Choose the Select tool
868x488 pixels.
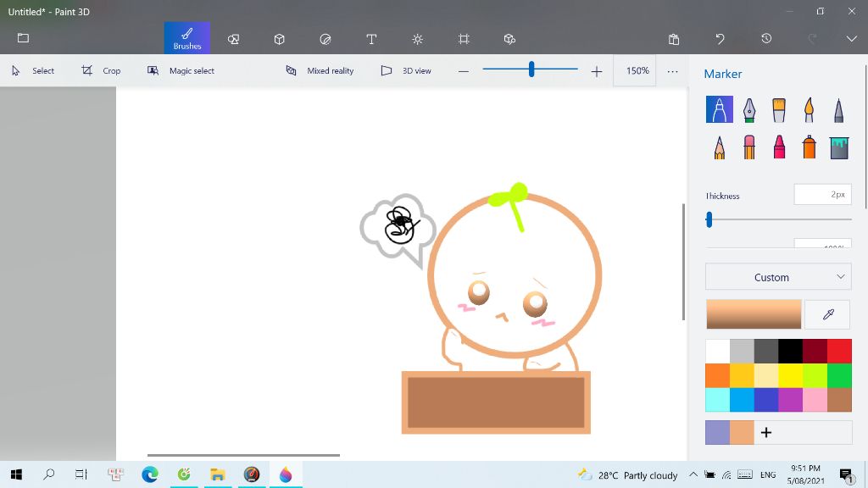pyautogui.click(x=33, y=71)
